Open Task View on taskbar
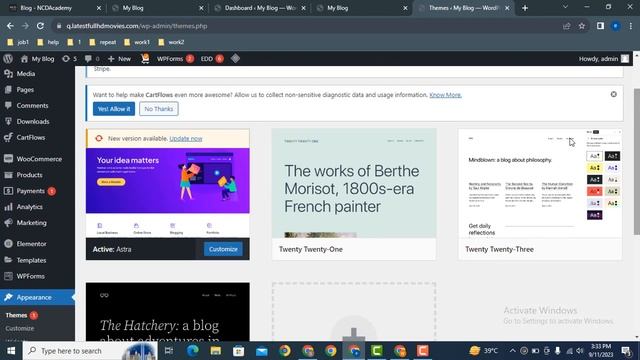The width and height of the screenshot is (640, 360). 169,351
